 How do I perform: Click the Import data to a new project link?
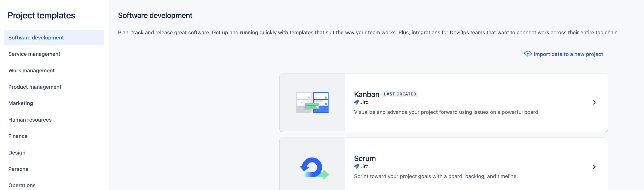(568, 54)
